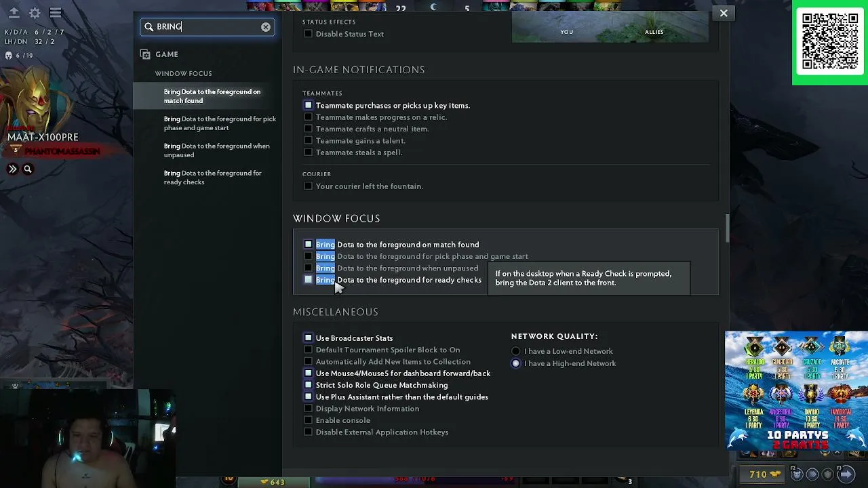Open the hamburger menu icon

point(56,13)
